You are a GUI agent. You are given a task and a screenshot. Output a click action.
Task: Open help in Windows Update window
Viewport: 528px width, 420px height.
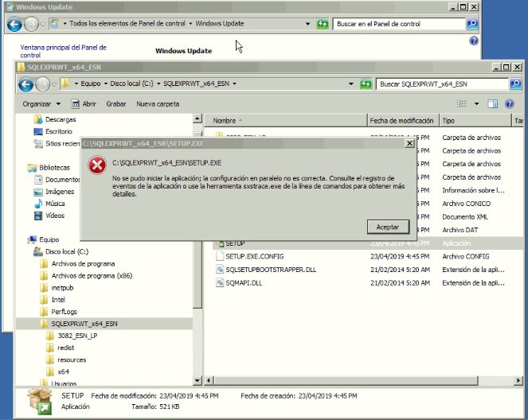474,41
